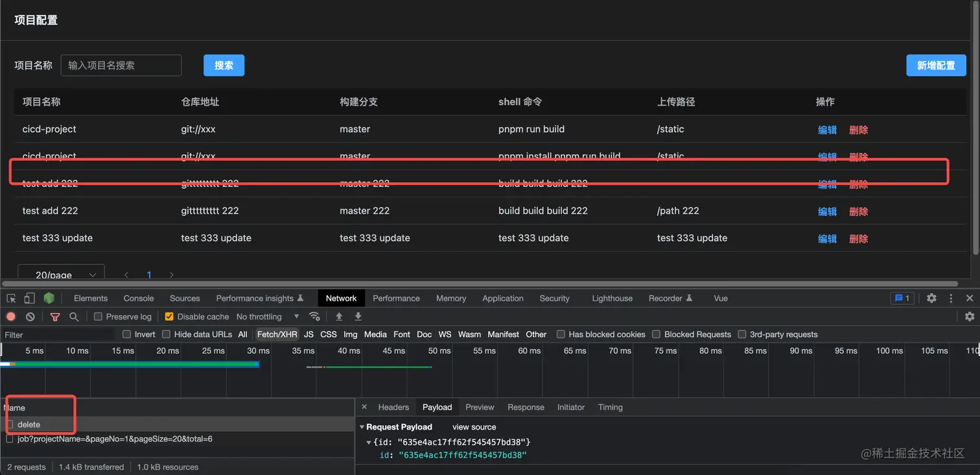Go to next pagination page arrow

tap(171, 275)
